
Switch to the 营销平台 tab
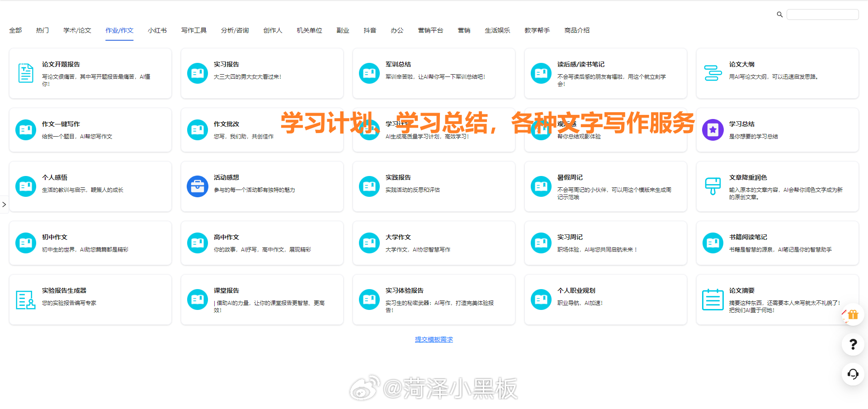pyautogui.click(x=431, y=30)
